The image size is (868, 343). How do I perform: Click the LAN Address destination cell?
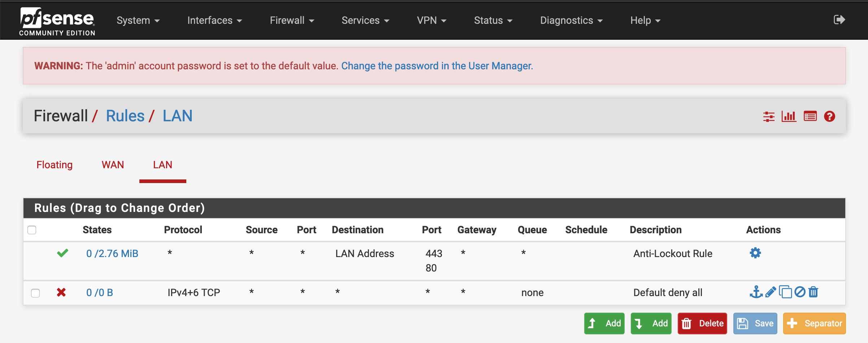365,253
